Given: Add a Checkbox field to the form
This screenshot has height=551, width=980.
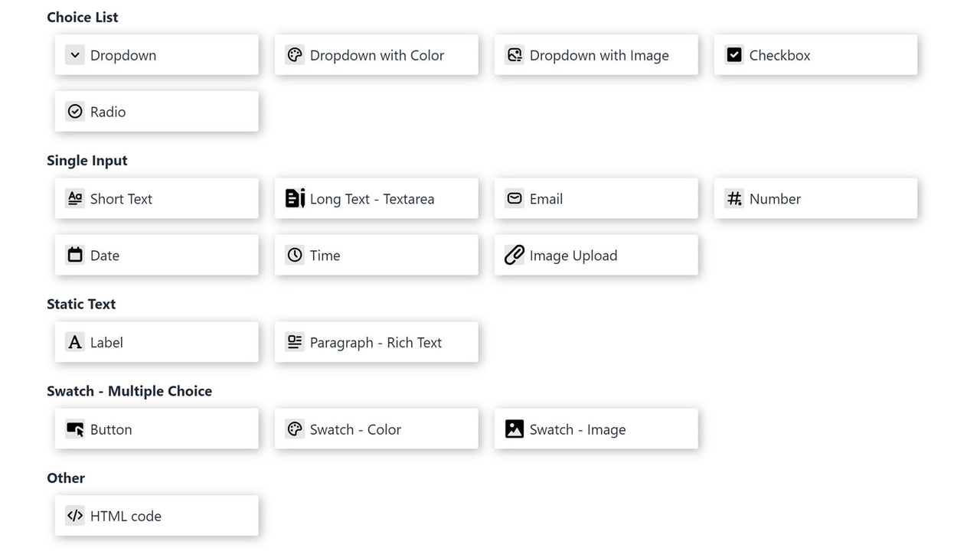Looking at the screenshot, I should click(x=815, y=54).
